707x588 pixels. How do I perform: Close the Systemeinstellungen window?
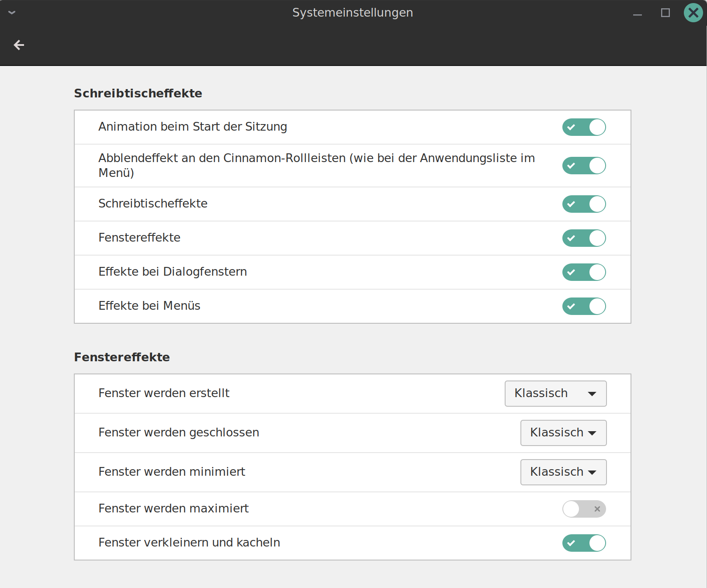point(693,13)
